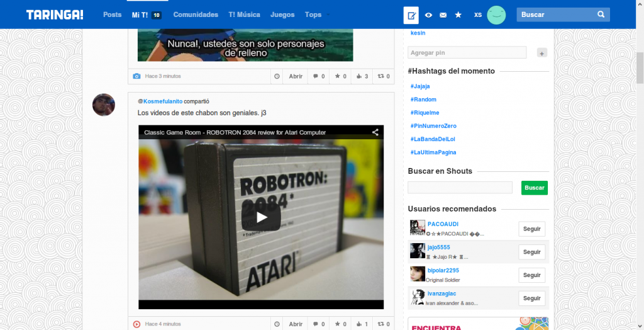The width and height of the screenshot is (644, 330).
Task: Expand the Tops dropdown arrow
Action: (328, 15)
